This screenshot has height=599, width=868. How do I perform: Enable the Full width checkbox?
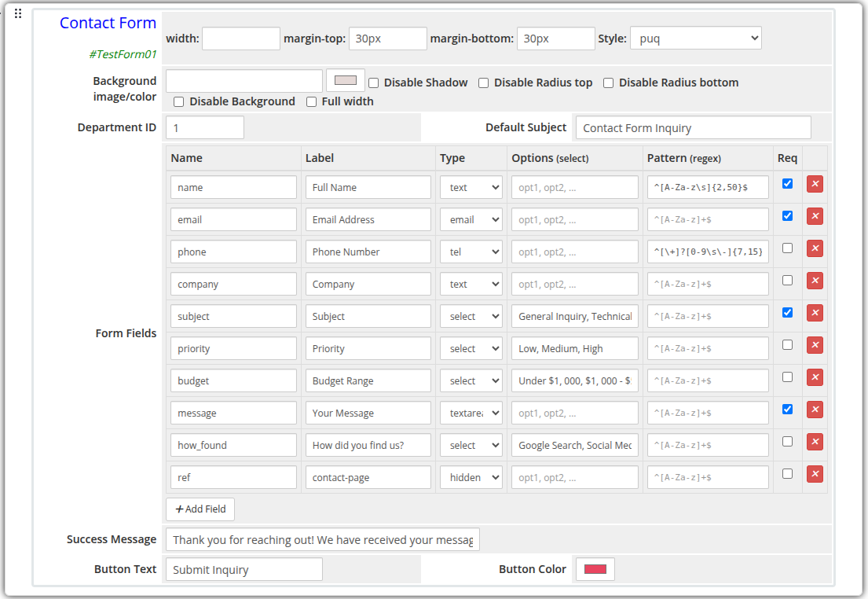pos(311,102)
